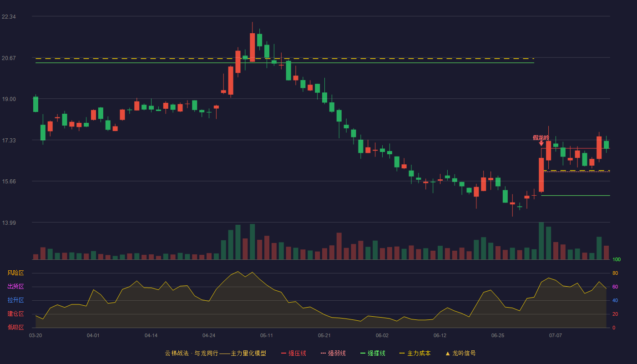637x364 pixels.
Task: Click the 03-20 date label
Action: [x=35, y=335]
